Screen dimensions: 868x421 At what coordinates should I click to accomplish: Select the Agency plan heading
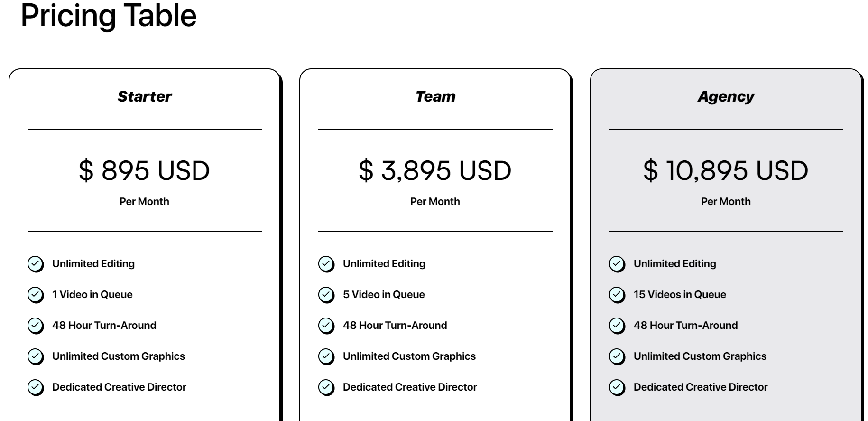point(726,97)
